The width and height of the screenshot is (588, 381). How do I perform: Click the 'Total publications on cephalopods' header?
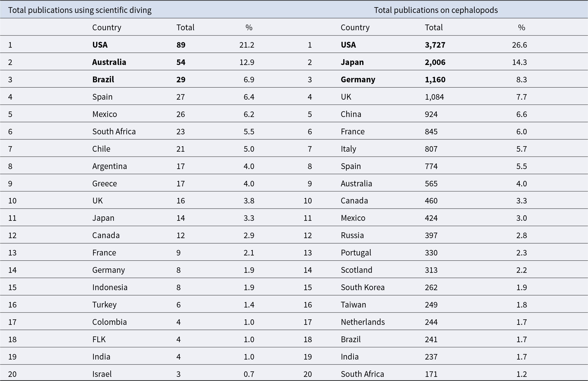(x=436, y=10)
